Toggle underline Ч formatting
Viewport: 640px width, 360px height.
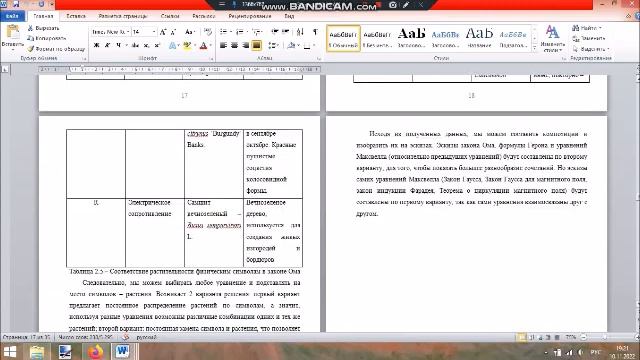tap(118, 45)
